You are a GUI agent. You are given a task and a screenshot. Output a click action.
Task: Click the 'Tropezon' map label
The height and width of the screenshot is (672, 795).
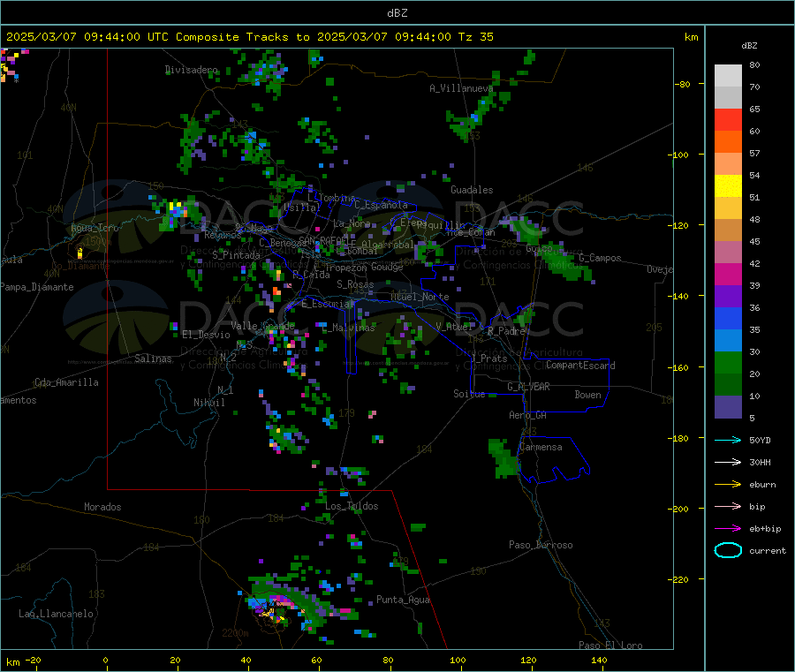point(346,268)
